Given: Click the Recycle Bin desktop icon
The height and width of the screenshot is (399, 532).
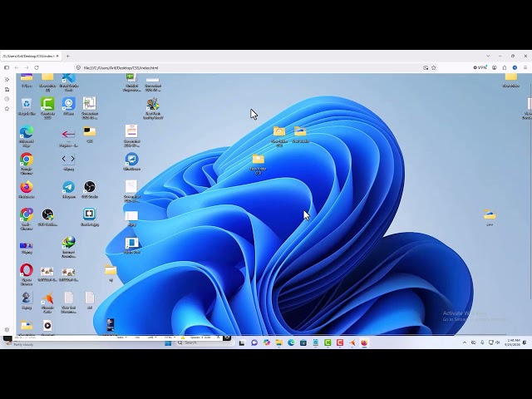Looking at the screenshot, I should [27, 106].
